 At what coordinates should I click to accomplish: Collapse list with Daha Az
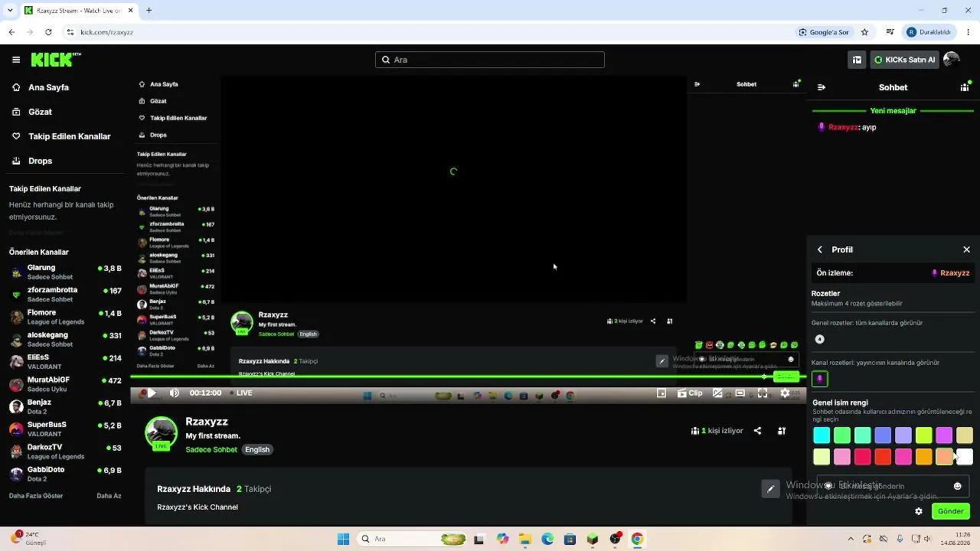point(109,496)
